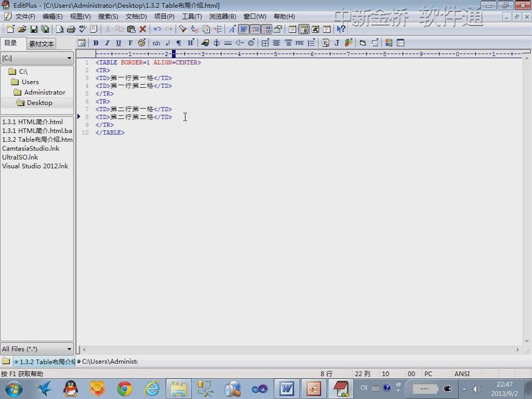The image size is (532, 399).
Task: Click the red Delete X icon
Action: [143, 29]
